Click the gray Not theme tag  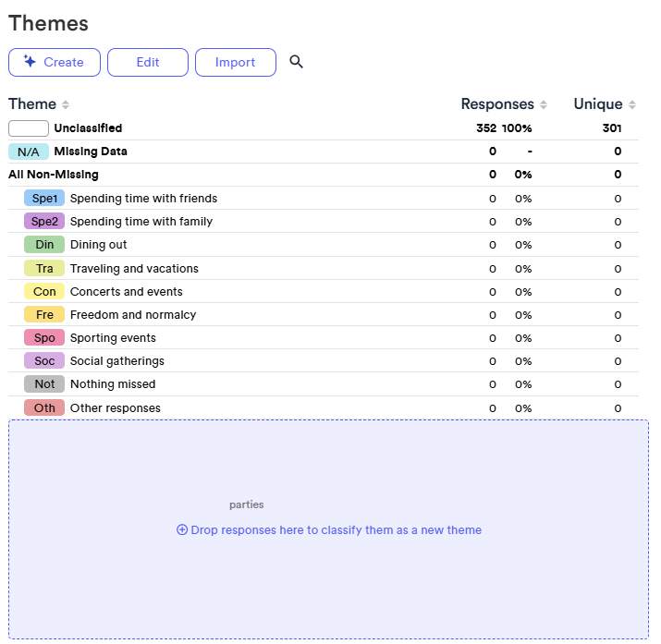44,384
